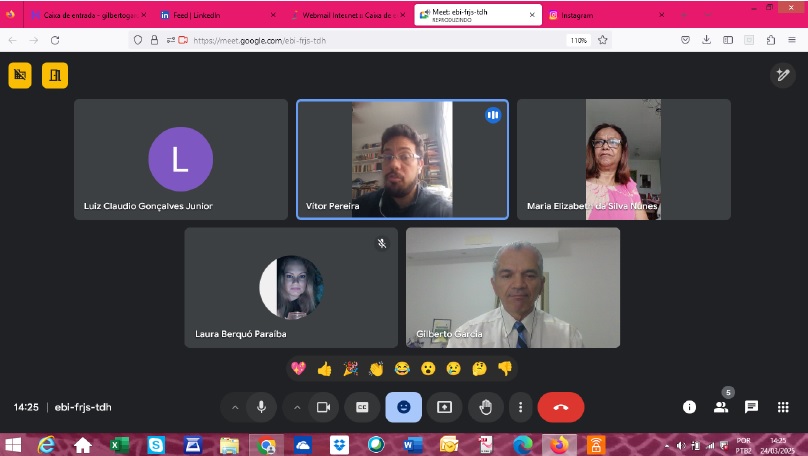The image size is (808, 456).
Task: Expand the audio settings chevron beside the microphone
Action: click(236, 407)
